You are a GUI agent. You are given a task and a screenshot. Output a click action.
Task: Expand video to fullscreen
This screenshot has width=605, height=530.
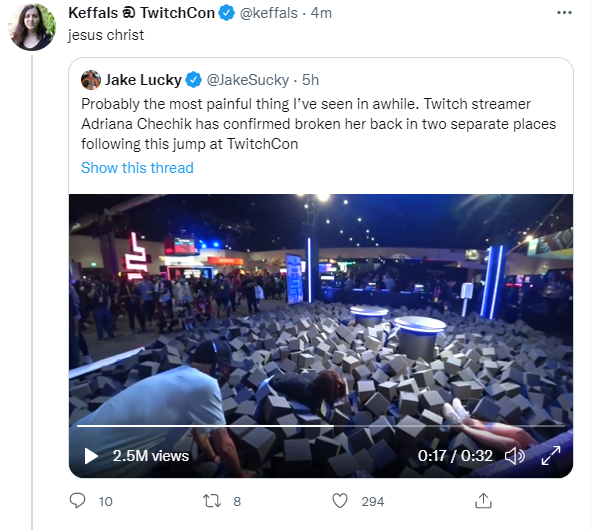click(550, 456)
